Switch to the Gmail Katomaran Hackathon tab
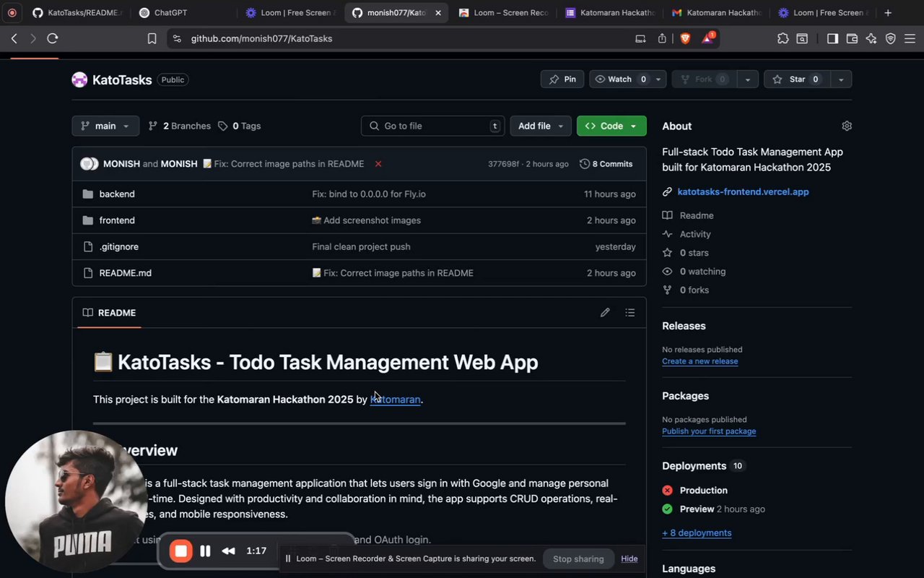This screenshot has height=578, width=924. [x=718, y=12]
